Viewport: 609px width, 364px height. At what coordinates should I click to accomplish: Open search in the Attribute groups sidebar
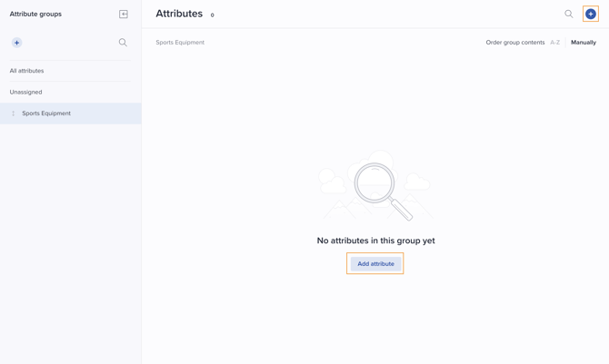pyautogui.click(x=123, y=43)
